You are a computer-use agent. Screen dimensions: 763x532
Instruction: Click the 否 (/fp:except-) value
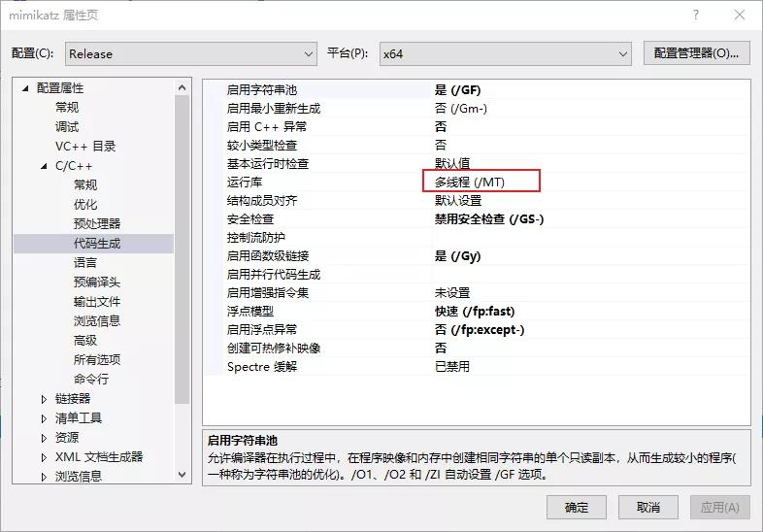pos(480,330)
